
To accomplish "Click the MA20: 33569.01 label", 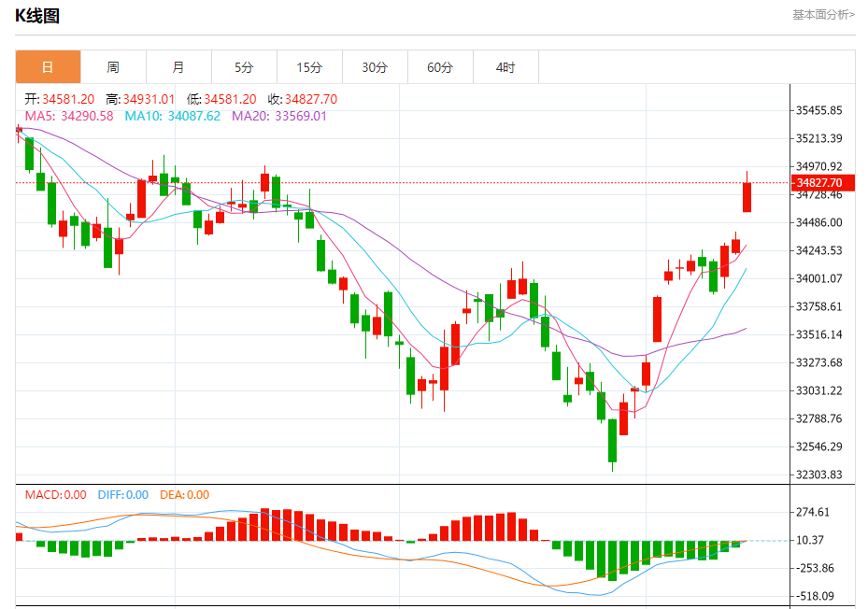I will point(279,116).
